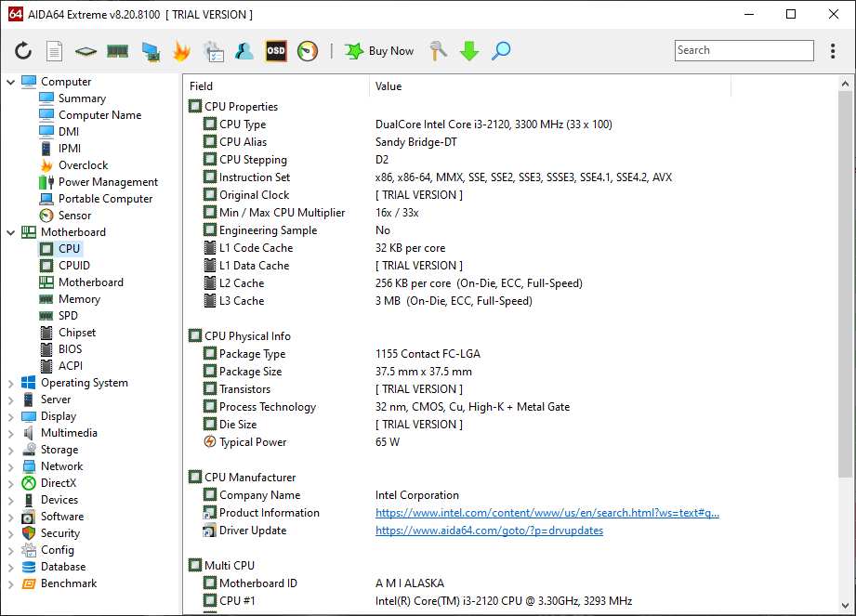Expand the Storage tree node
This screenshot has width=856, height=616.
(x=11, y=450)
